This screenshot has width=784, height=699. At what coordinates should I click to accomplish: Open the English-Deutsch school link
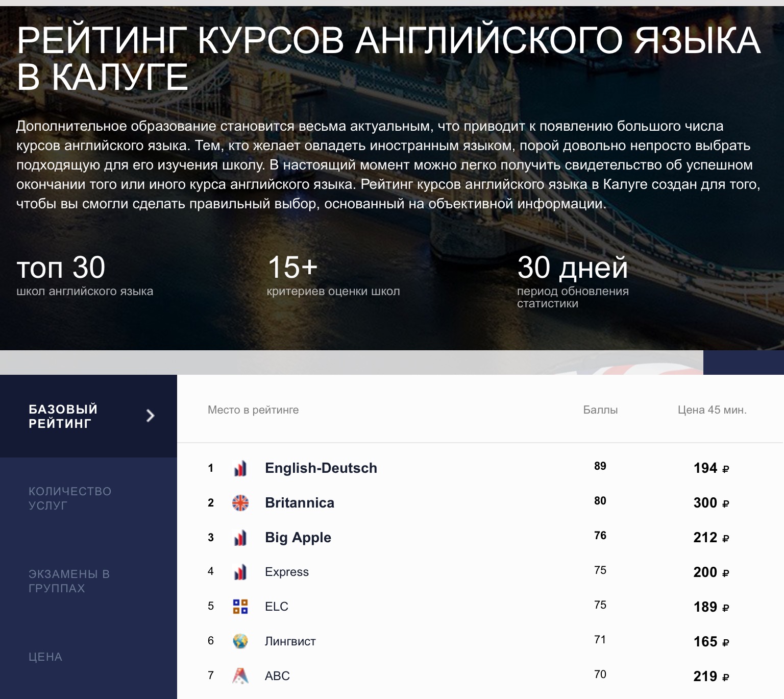[x=321, y=468]
